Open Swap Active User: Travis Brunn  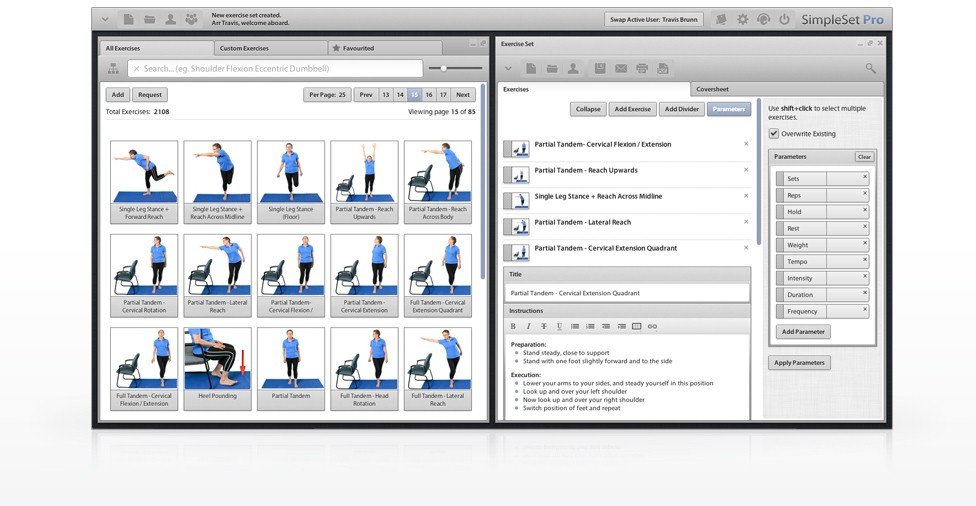point(654,19)
